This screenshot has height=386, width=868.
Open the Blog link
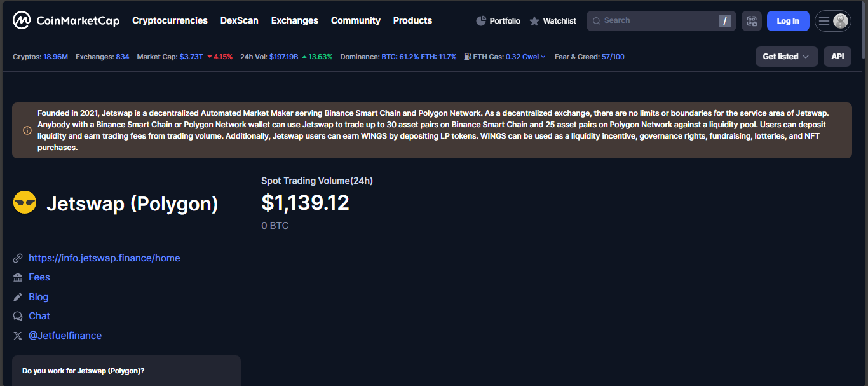point(39,297)
